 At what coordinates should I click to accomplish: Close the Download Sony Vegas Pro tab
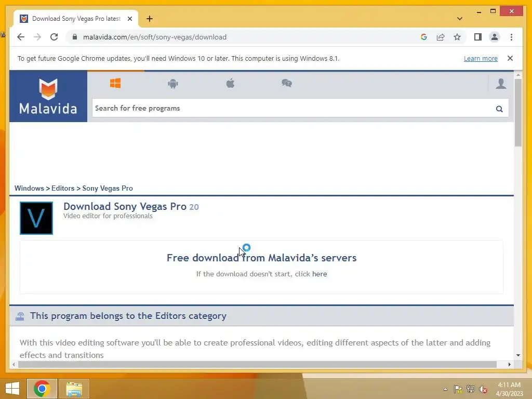click(x=129, y=19)
